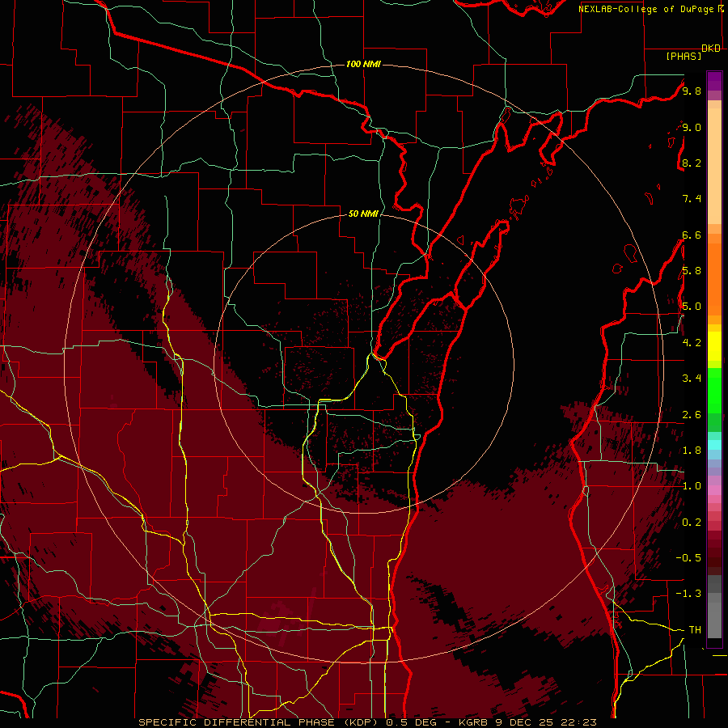Click the 6.6 value on the color scale

pyautogui.click(x=692, y=235)
